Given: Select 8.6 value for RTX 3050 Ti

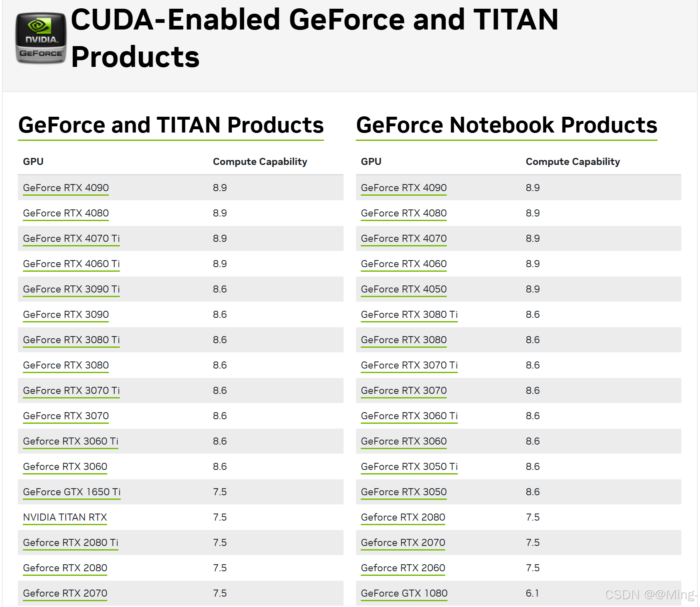Looking at the screenshot, I should pos(533,467).
